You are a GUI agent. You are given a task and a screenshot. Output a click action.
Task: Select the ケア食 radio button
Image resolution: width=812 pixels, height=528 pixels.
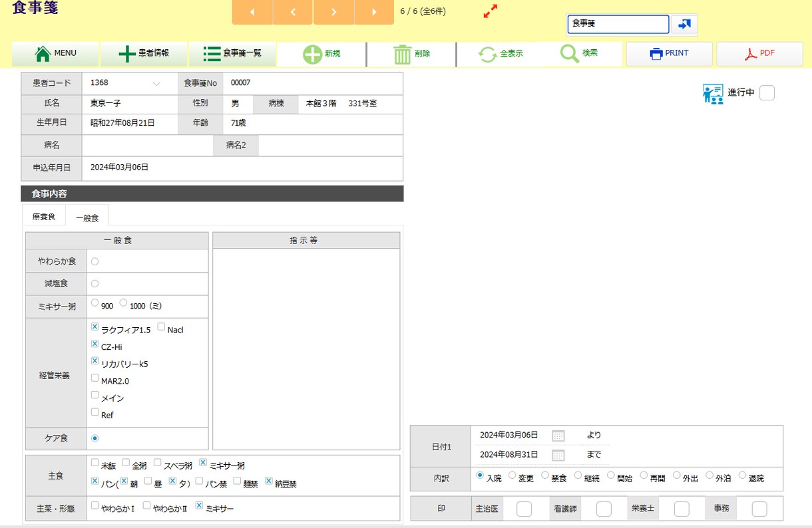tap(95, 438)
